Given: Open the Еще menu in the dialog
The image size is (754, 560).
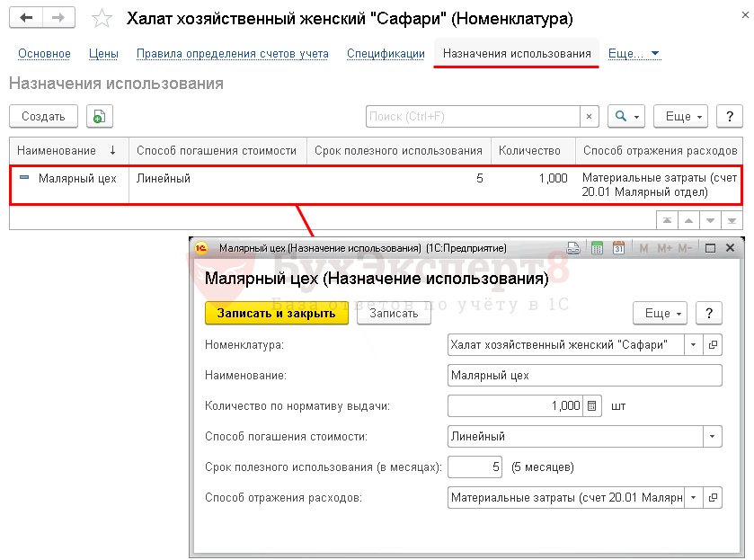Looking at the screenshot, I should (661, 313).
